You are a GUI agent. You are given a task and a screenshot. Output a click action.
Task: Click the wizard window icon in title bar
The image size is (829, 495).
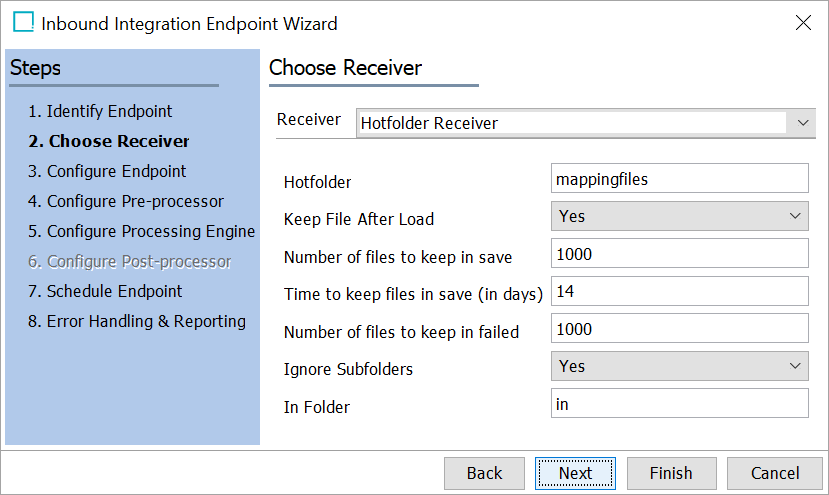click(23, 22)
